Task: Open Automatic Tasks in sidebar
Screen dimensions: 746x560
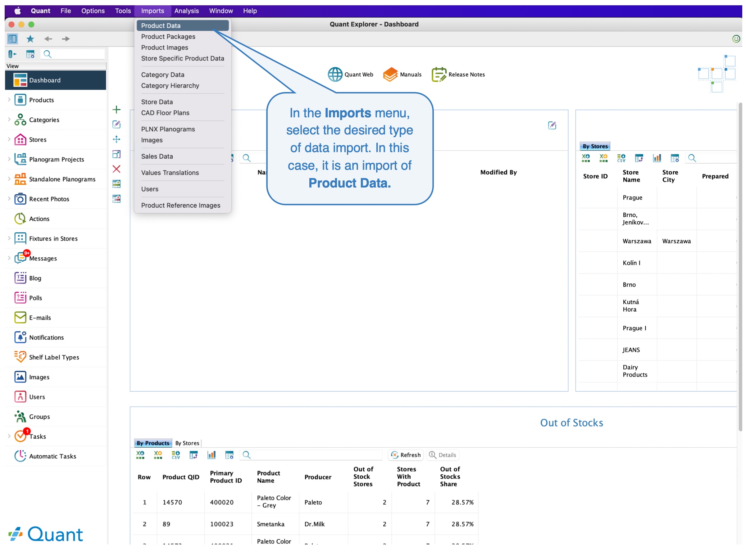Action: click(x=56, y=457)
